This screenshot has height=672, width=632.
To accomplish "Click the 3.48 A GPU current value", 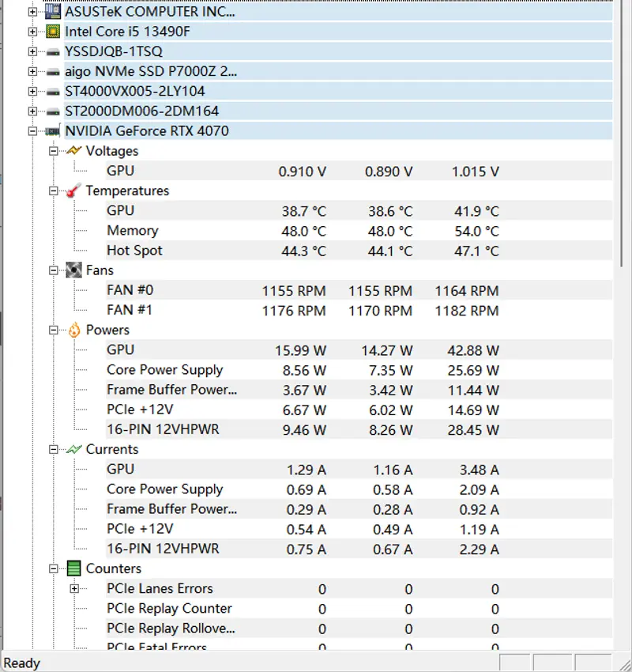I will [480, 470].
